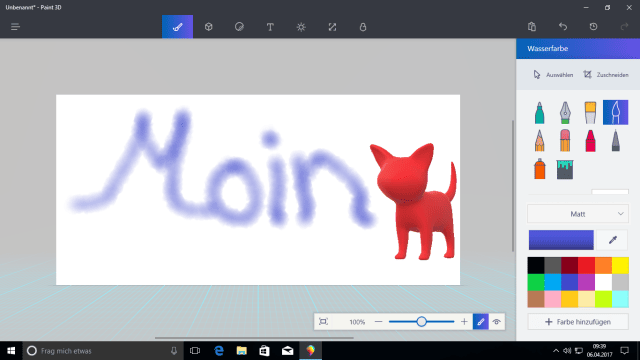Select the Oil brush tool
Image resolution: width=640 pixels, height=360 pixels.
pos(590,112)
